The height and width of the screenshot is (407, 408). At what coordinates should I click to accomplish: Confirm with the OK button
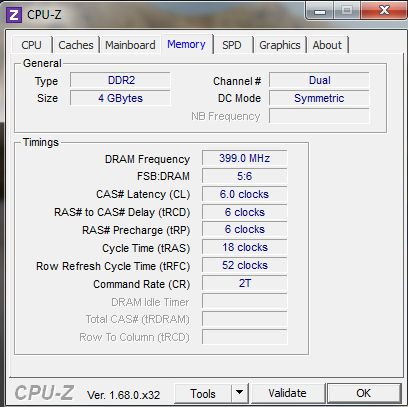364,393
